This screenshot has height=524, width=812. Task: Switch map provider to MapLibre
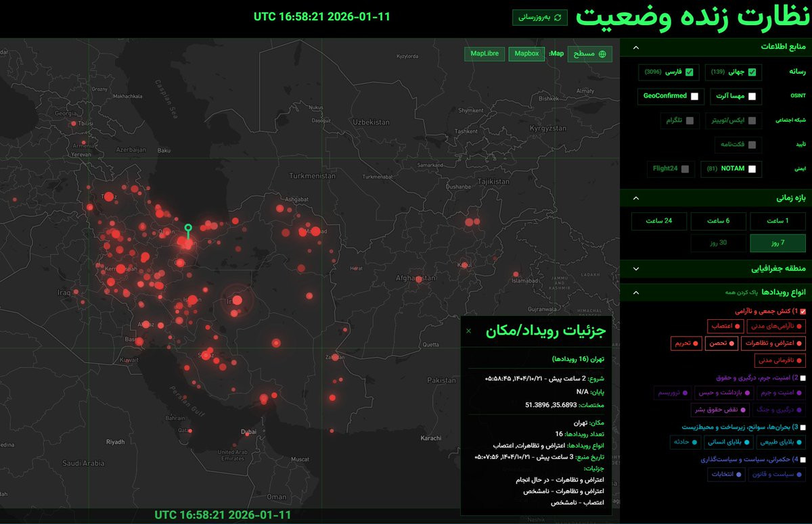click(484, 53)
